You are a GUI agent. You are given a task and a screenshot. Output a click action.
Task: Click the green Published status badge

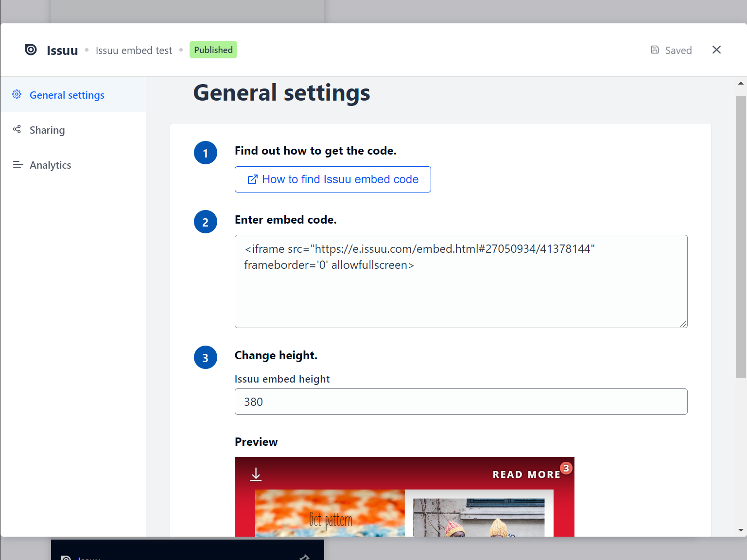(x=213, y=50)
